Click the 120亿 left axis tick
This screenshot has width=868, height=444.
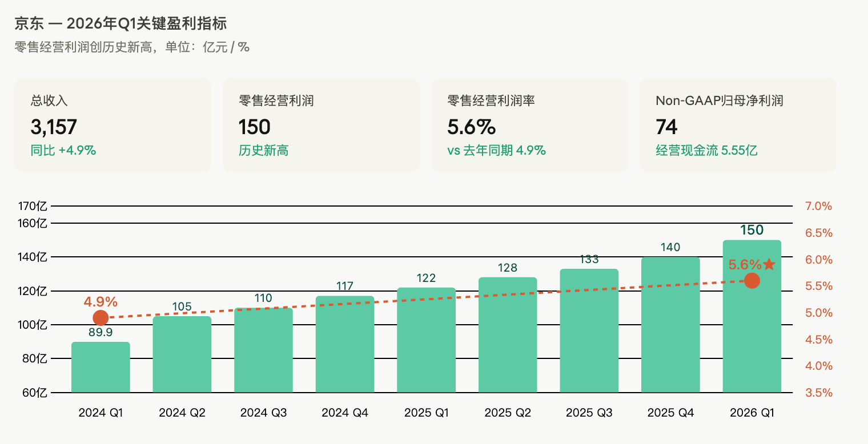(x=33, y=291)
